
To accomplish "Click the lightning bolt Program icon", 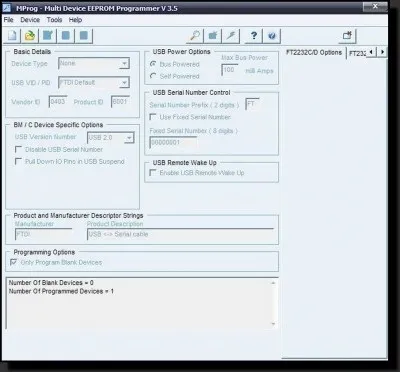I will 231,36.
